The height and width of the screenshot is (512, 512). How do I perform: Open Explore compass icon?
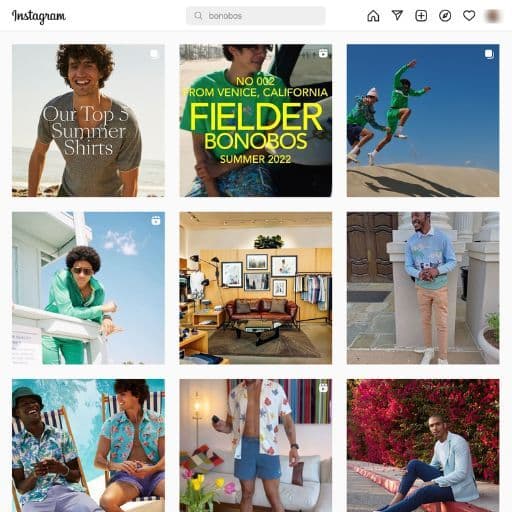click(445, 16)
